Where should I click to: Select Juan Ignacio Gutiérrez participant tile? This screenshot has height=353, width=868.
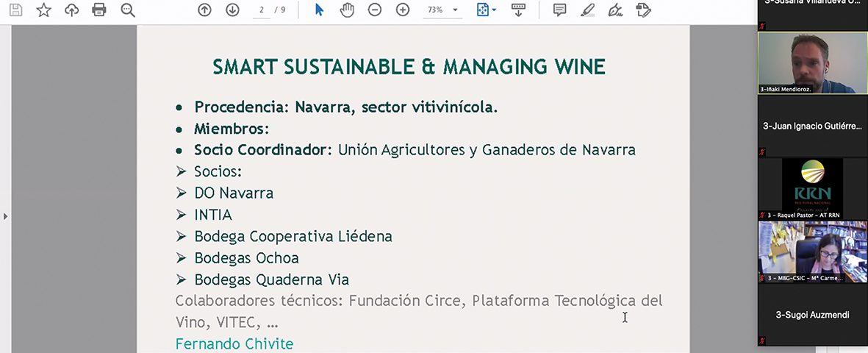coord(813,126)
